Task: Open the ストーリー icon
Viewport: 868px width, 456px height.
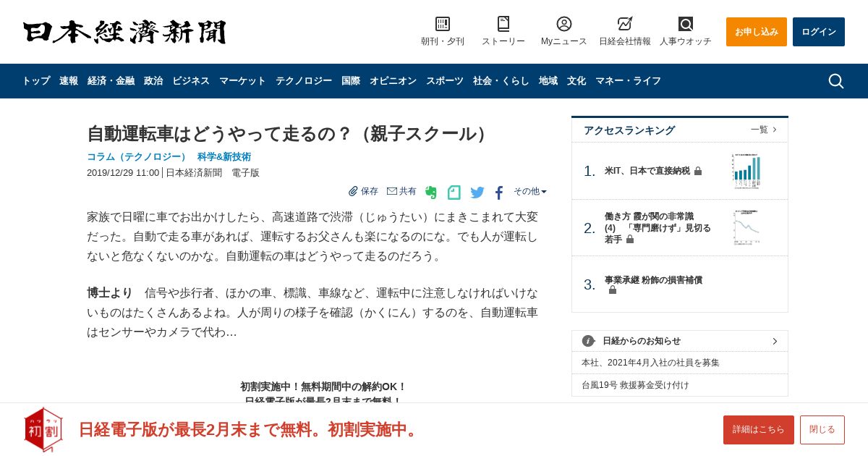Action: pyautogui.click(x=503, y=24)
